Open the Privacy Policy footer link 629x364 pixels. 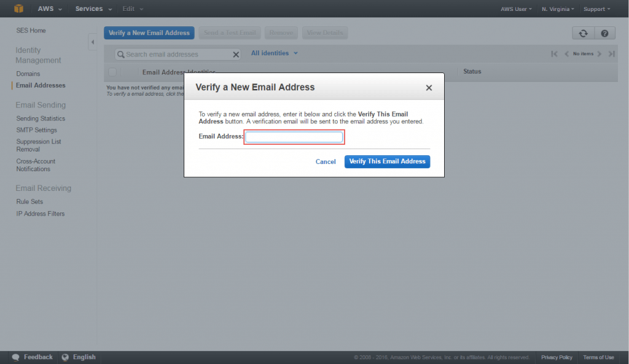[x=557, y=357]
